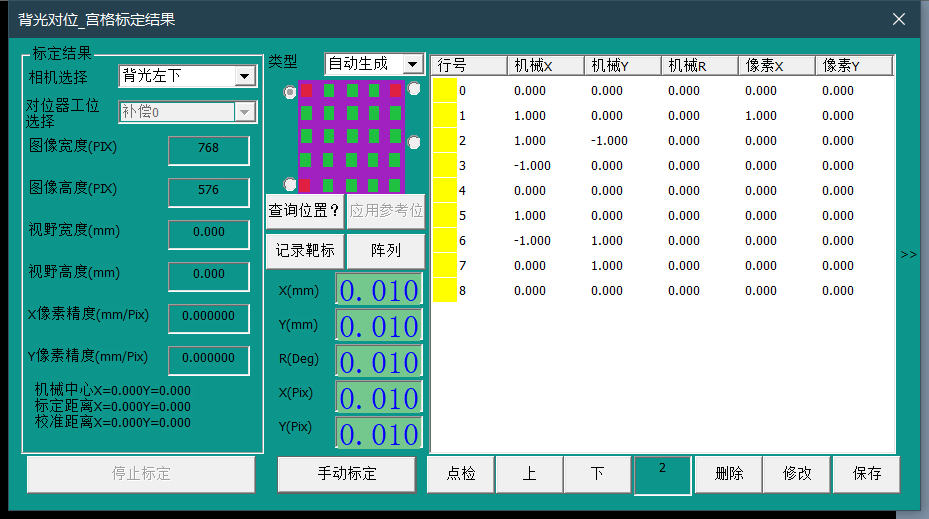This screenshot has width=929, height=519.
Task: Click the 像素Y column header
Action: [x=853, y=66]
